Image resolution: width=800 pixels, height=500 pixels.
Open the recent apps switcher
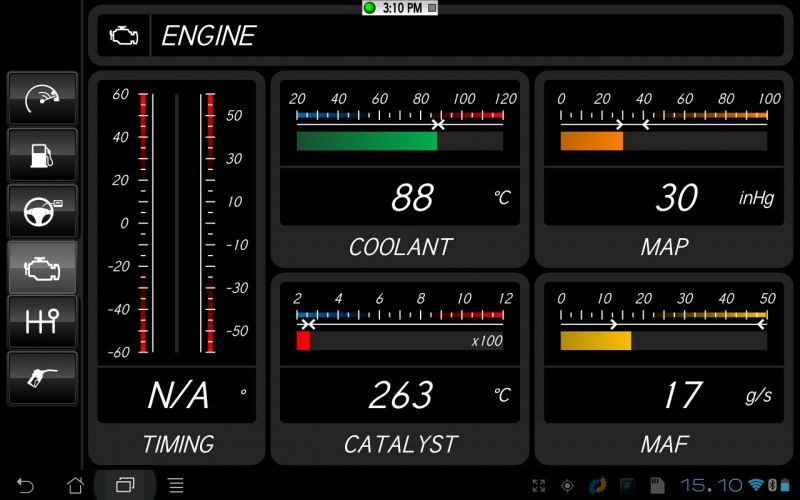[125, 485]
